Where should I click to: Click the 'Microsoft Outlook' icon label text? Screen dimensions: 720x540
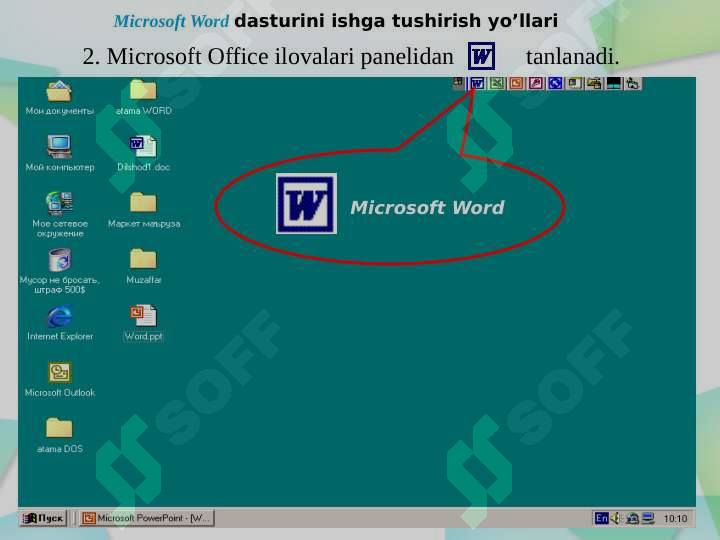[60, 393]
